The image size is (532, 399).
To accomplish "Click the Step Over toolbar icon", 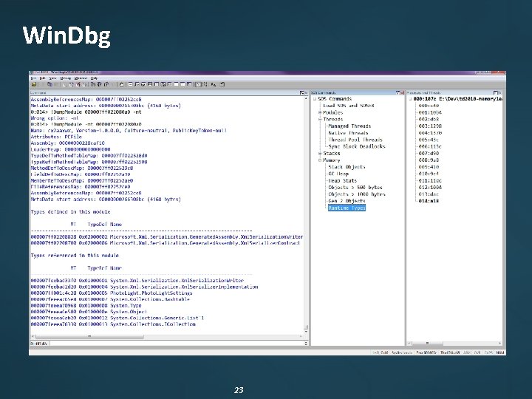I will click(x=100, y=84).
